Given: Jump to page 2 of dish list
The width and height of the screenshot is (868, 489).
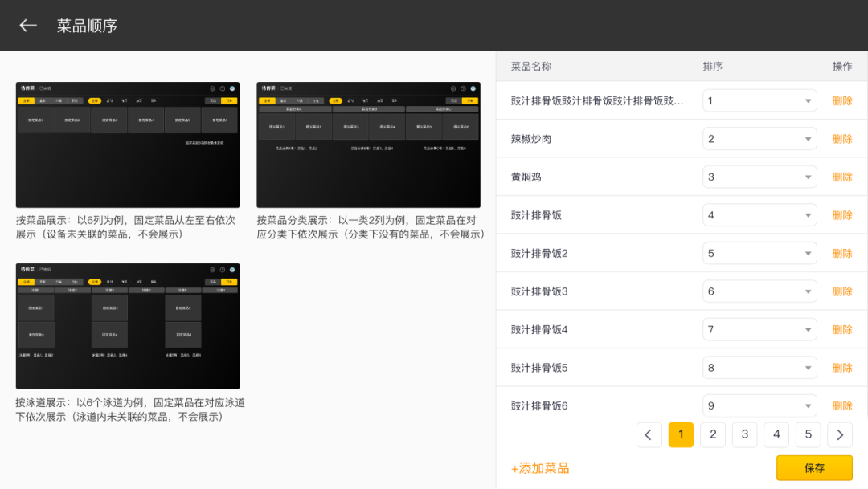Looking at the screenshot, I should tap(713, 434).
